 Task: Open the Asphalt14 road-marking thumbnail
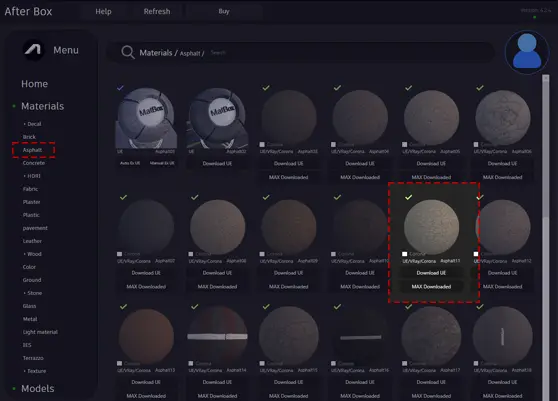click(217, 336)
